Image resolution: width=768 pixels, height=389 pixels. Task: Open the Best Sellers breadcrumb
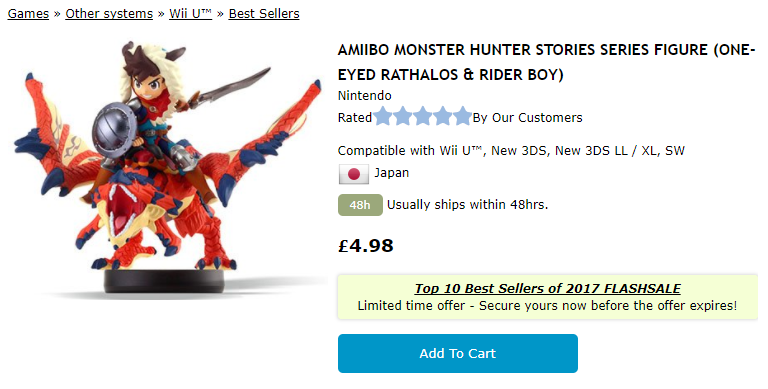pyautogui.click(x=264, y=14)
